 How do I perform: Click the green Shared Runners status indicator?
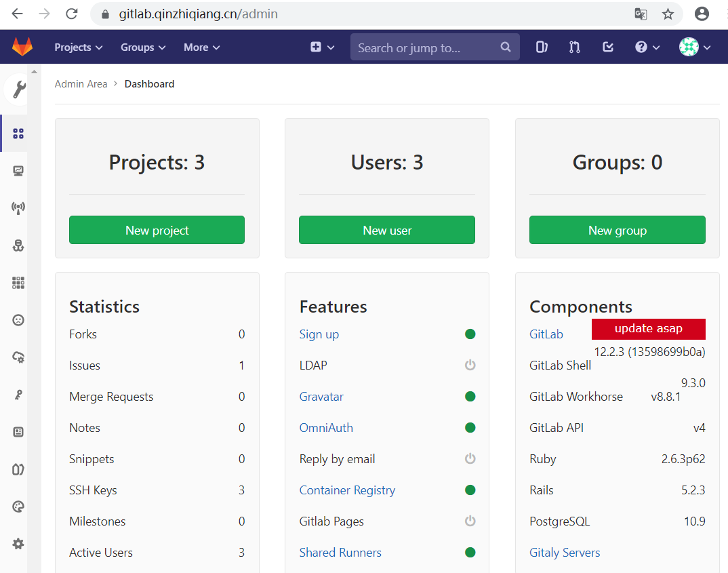pos(470,552)
